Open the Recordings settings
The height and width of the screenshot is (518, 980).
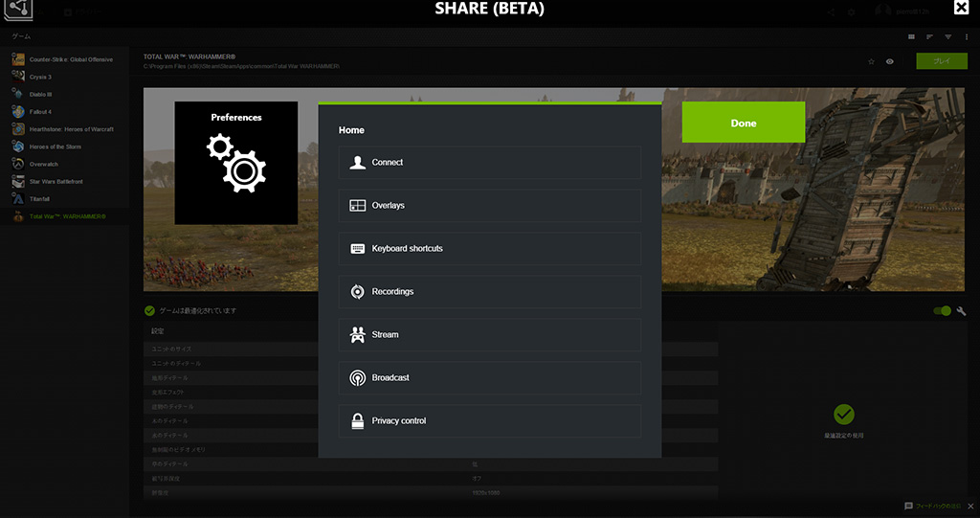(489, 291)
